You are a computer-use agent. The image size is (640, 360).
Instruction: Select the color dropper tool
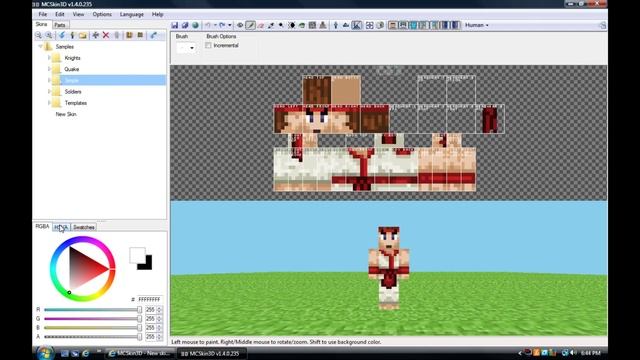pos(271,25)
